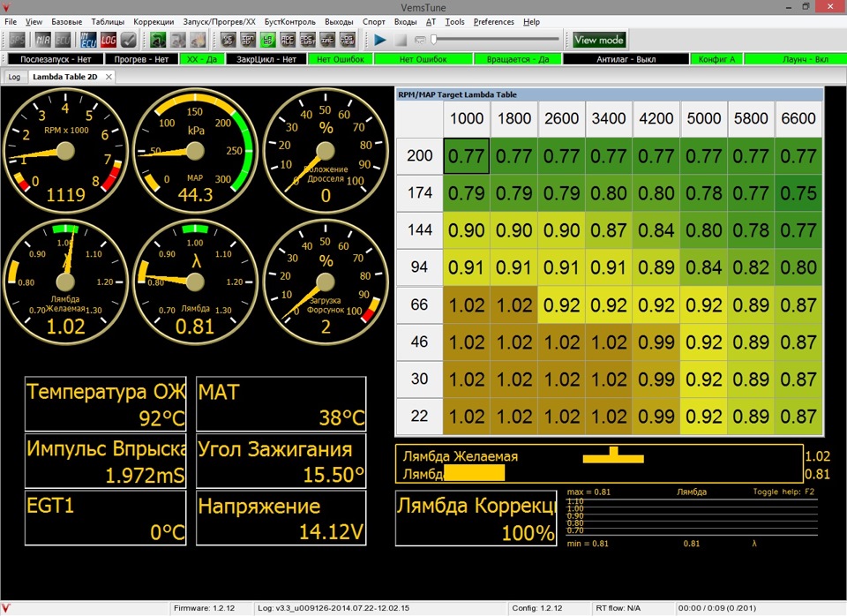Click the View mode button
The height and width of the screenshot is (616, 847).
tap(598, 40)
